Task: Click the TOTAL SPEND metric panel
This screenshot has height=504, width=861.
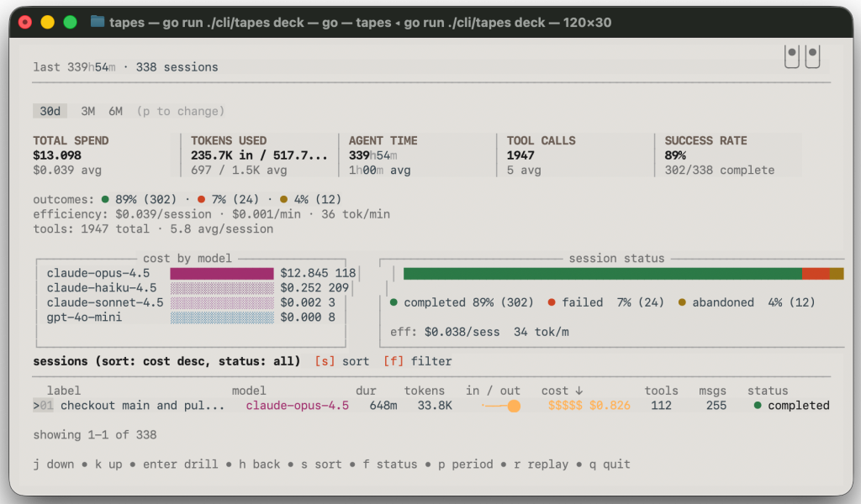Action: coord(101,155)
